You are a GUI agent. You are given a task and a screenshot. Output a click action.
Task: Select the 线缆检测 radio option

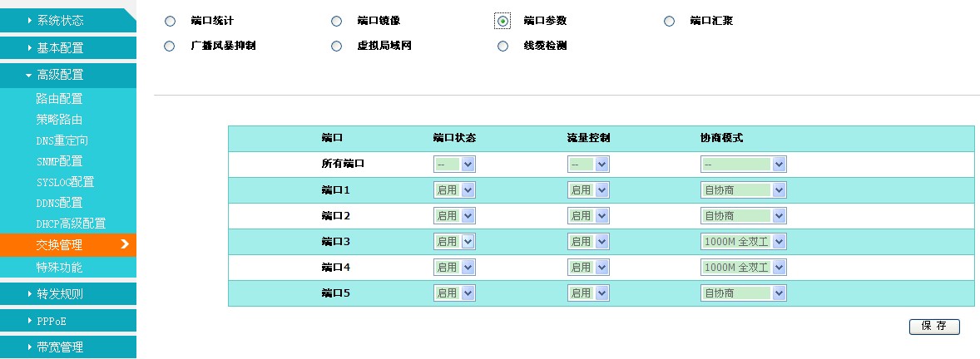(x=503, y=47)
